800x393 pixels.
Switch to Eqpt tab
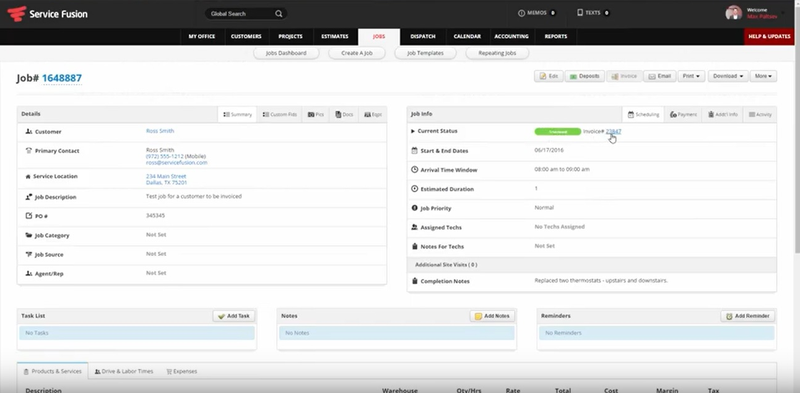[372, 114]
